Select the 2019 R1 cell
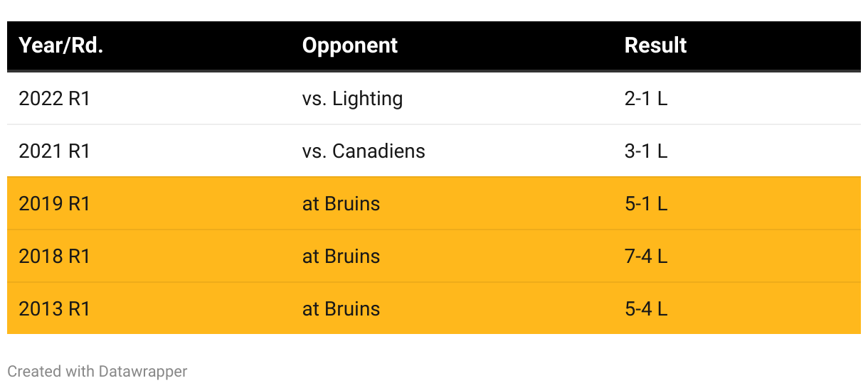This screenshot has height=388, width=868. click(55, 204)
